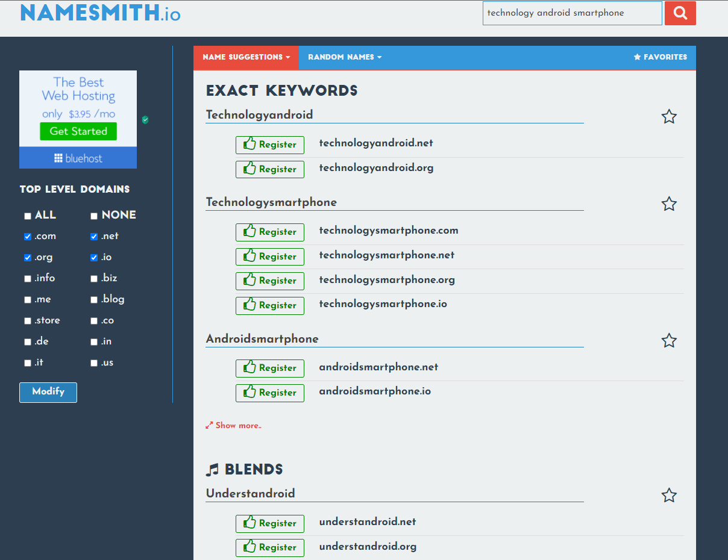Click the keyword search input field
Screen dimensions: 728x560
pyautogui.click(x=573, y=13)
